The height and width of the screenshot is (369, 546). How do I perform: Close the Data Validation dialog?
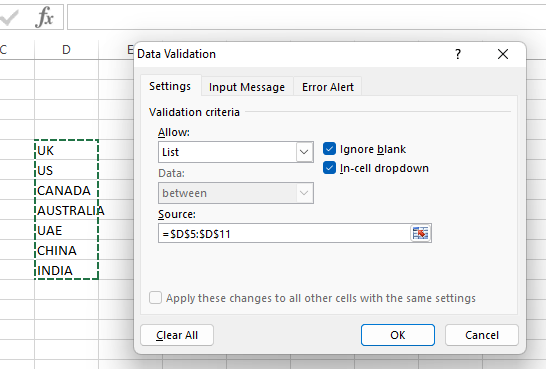(503, 54)
